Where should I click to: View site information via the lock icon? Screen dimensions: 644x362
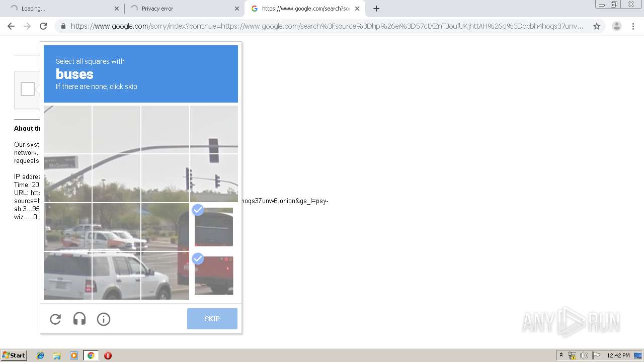(x=63, y=26)
